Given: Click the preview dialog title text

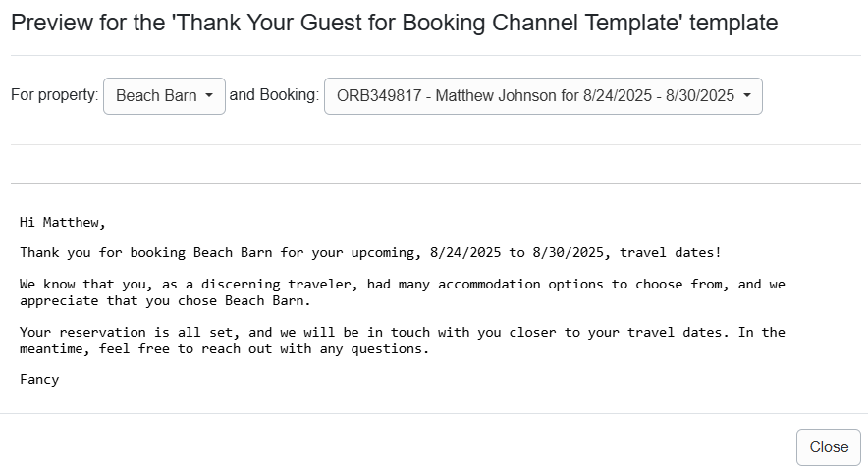Looking at the screenshot, I should (394, 24).
